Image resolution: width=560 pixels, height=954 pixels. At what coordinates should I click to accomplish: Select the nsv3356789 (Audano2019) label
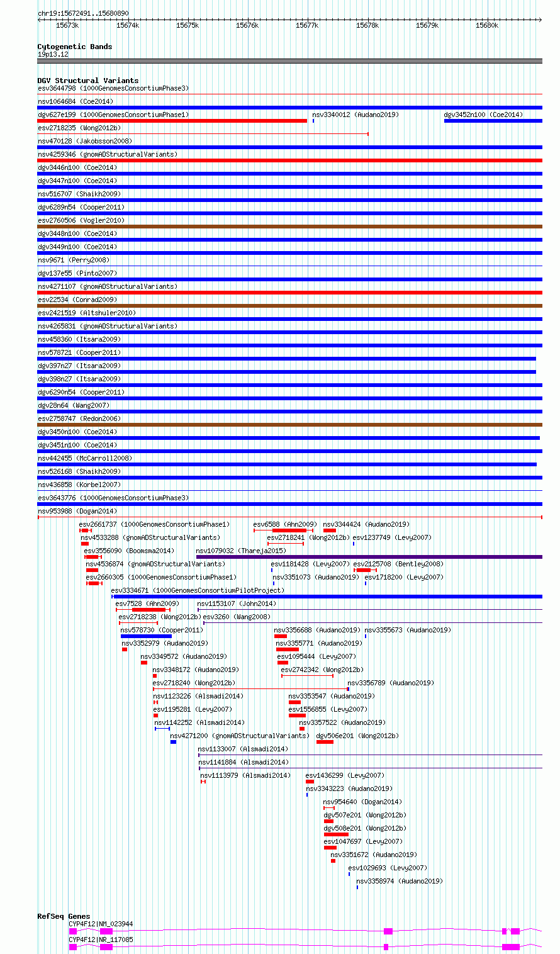pyautogui.click(x=391, y=683)
